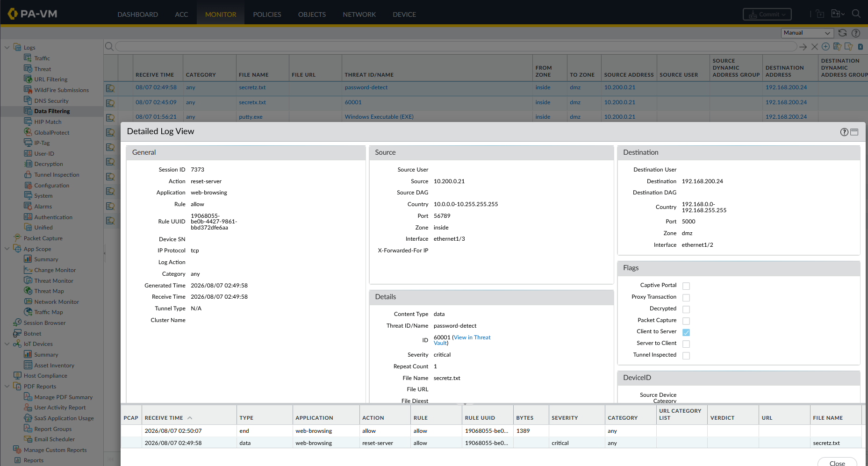Screen dimensions: 868x466
Task: Collapse the Logs tree node
Action: 7,47
